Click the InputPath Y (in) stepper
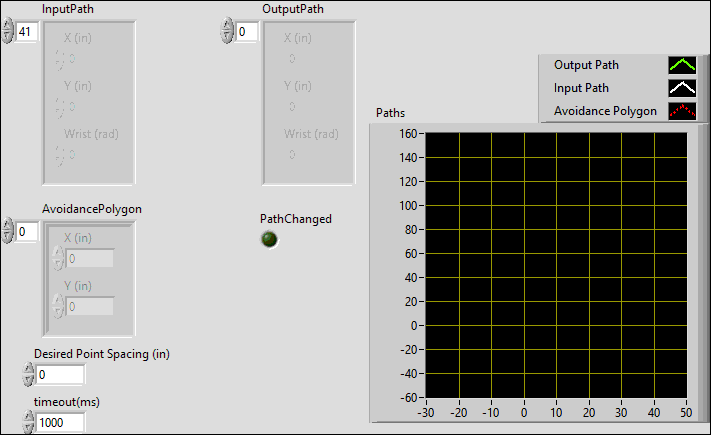This screenshot has height=435, width=711. (x=60, y=108)
